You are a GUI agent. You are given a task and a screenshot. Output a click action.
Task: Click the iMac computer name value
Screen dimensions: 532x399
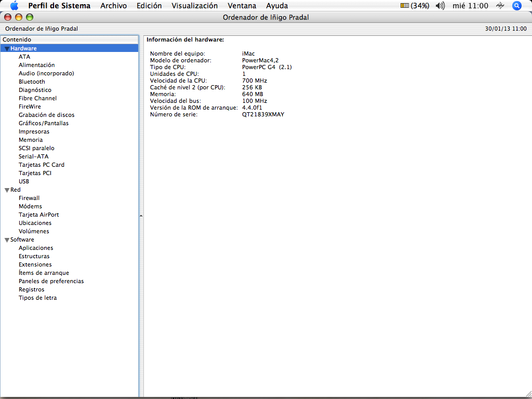(248, 54)
